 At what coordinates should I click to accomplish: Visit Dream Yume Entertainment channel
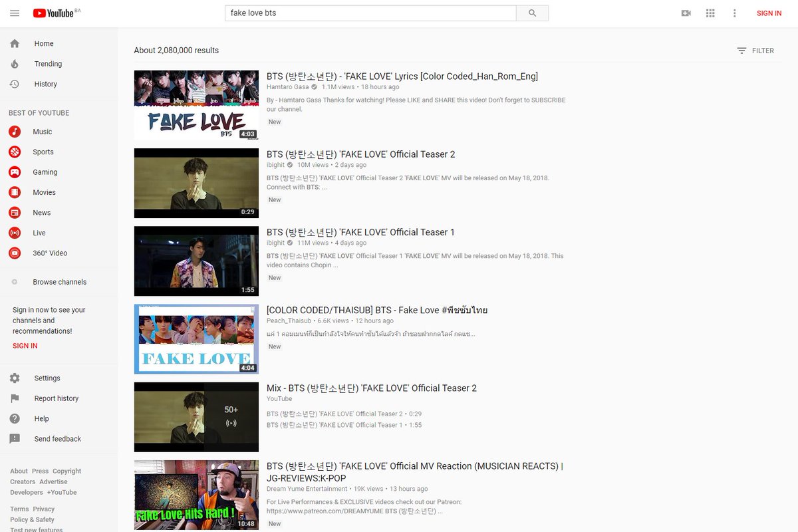(x=307, y=489)
